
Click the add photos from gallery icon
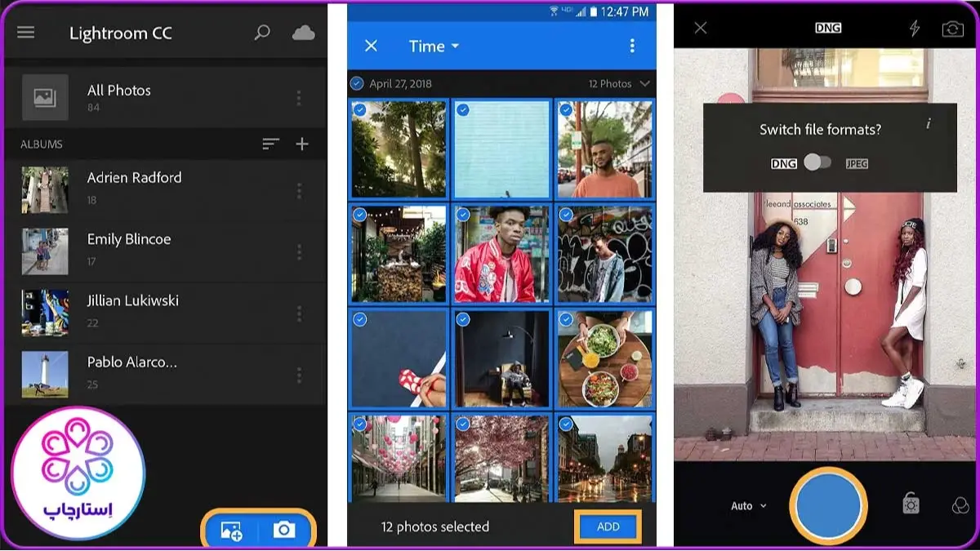point(231,531)
